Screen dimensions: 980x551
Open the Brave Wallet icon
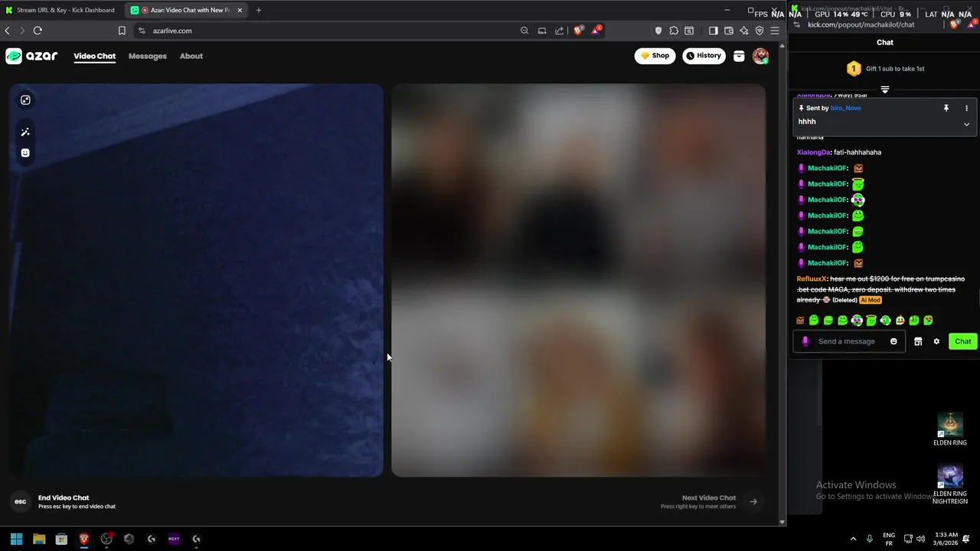click(x=729, y=31)
